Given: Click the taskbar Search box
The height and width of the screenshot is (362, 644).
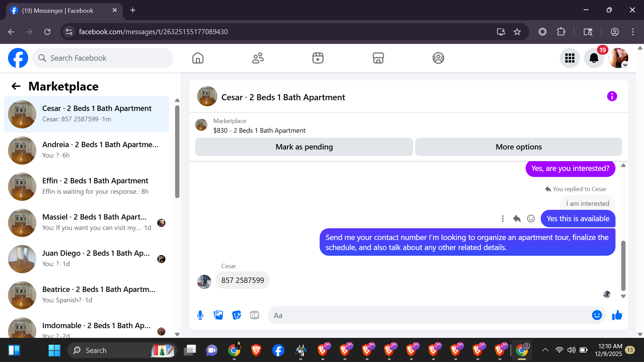Looking at the screenshot, I should pyautogui.click(x=123, y=351).
